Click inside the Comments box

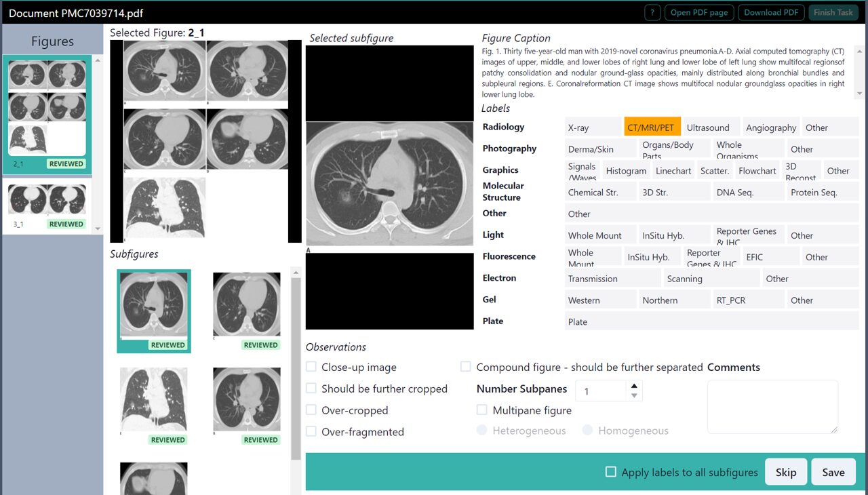[x=772, y=407]
